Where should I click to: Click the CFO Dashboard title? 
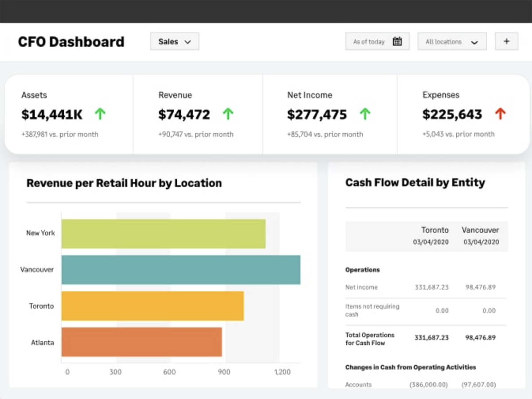click(x=70, y=42)
